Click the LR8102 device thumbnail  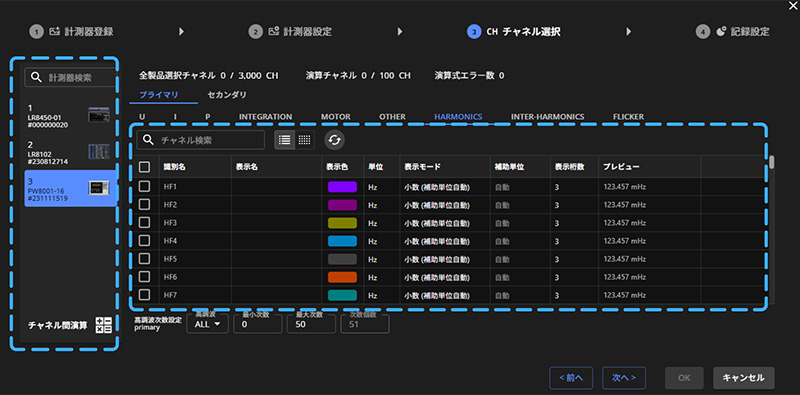pyautogui.click(x=98, y=152)
